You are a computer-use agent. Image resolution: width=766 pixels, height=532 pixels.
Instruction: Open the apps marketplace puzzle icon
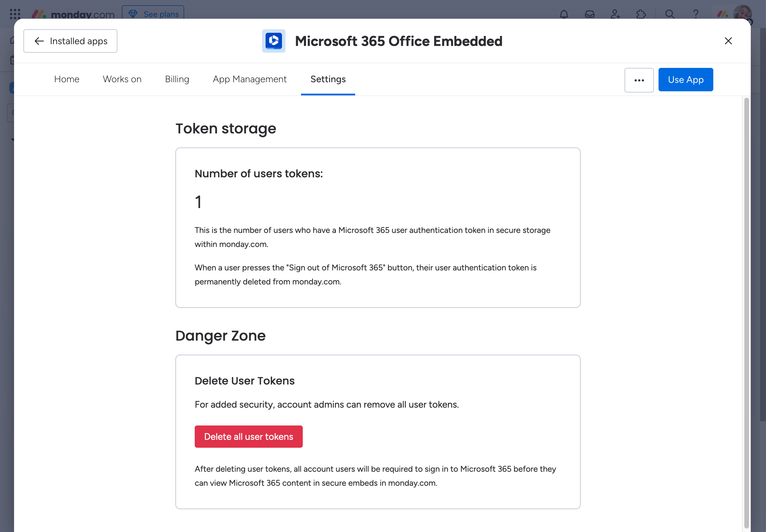641,14
